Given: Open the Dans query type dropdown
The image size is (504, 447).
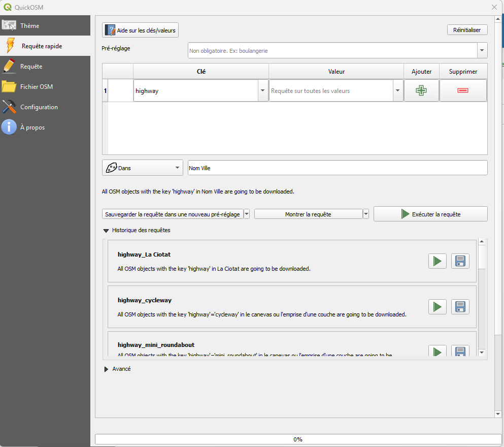Looking at the screenshot, I should (x=143, y=168).
